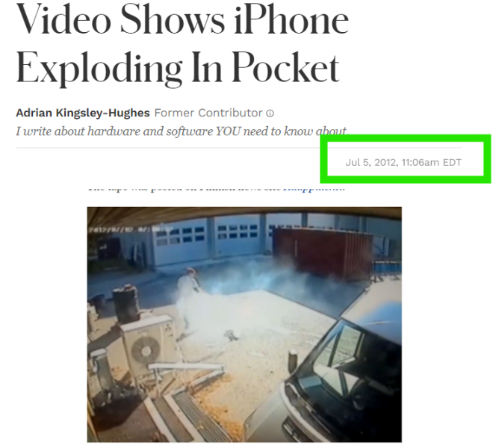Click the red container in the video frame

[x=321, y=253]
